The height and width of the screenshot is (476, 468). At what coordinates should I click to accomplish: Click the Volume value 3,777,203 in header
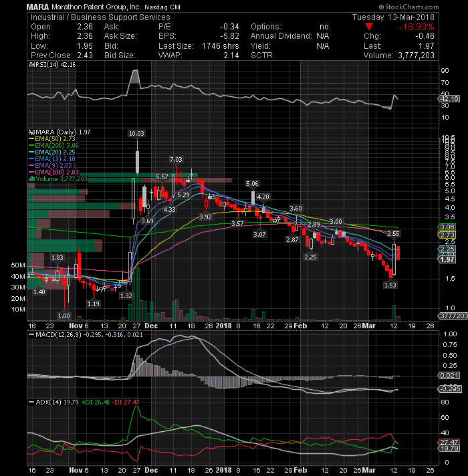tap(416, 55)
